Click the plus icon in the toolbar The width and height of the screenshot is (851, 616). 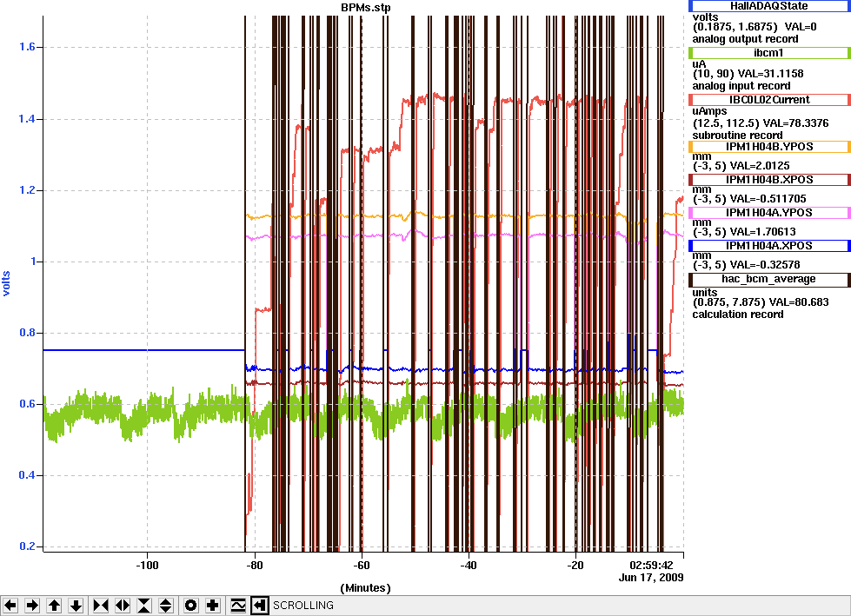point(213,606)
